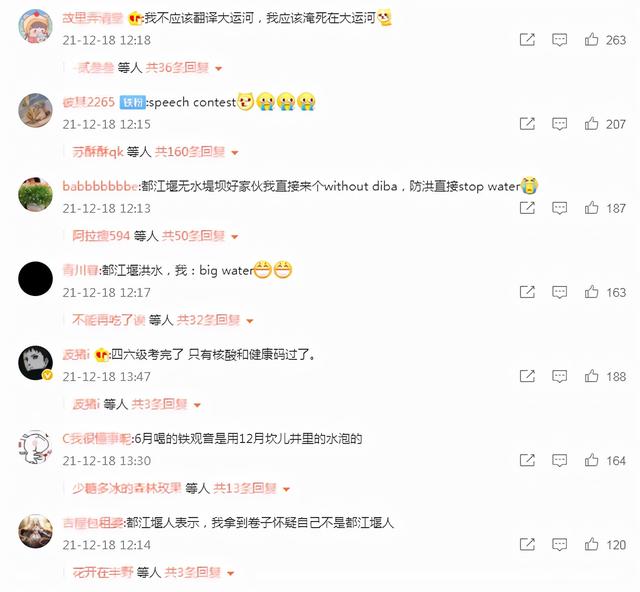Expand the 共36多回复 replies
This screenshot has width=640, height=592.
tap(183, 68)
